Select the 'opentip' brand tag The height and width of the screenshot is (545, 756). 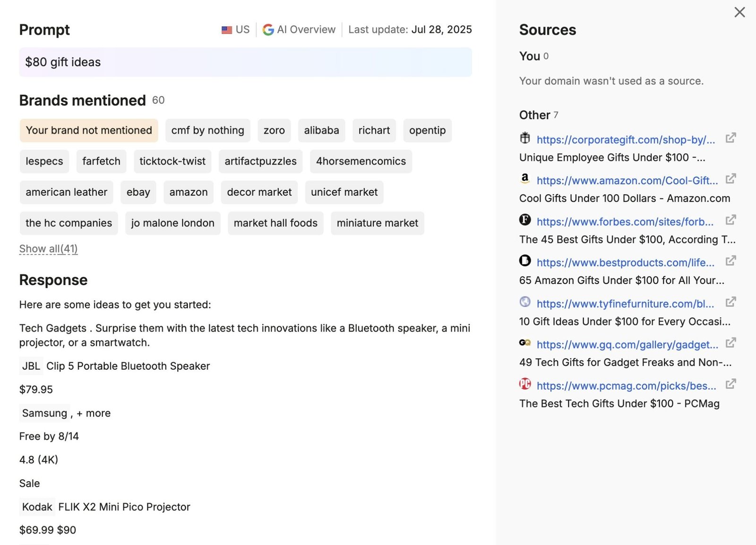click(x=427, y=130)
